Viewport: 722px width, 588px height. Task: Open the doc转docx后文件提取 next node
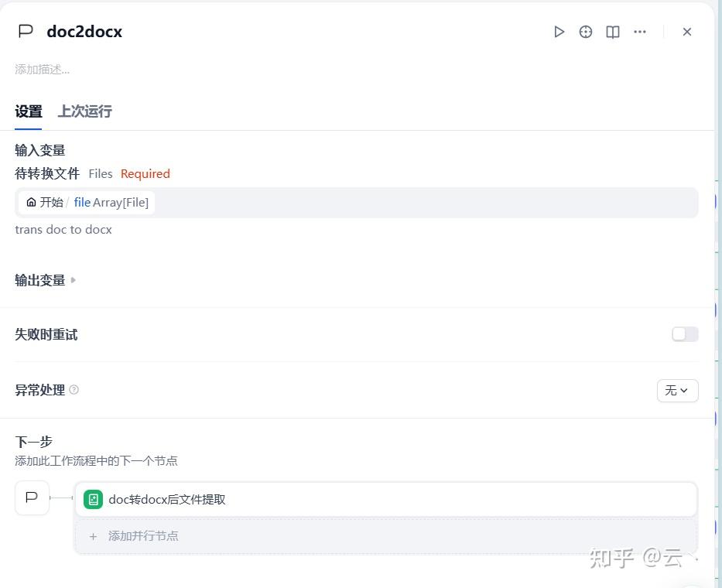[x=386, y=500]
